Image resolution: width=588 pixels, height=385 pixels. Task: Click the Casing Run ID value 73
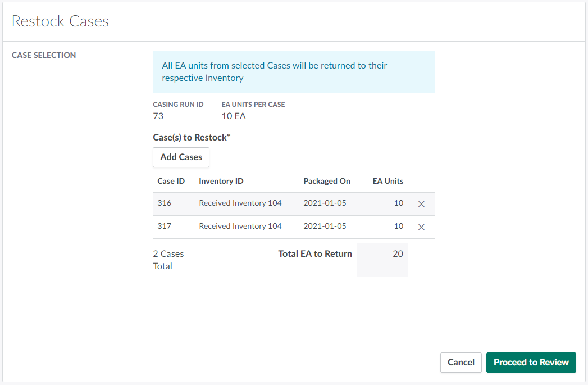(x=158, y=116)
